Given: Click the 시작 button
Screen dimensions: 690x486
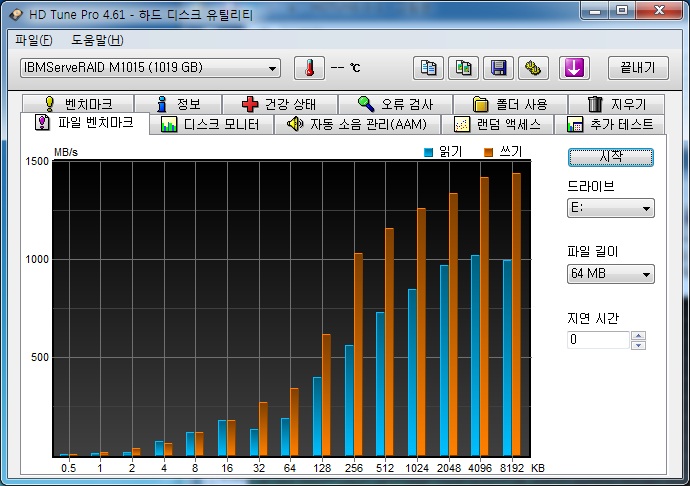Looking at the screenshot, I should coord(611,157).
